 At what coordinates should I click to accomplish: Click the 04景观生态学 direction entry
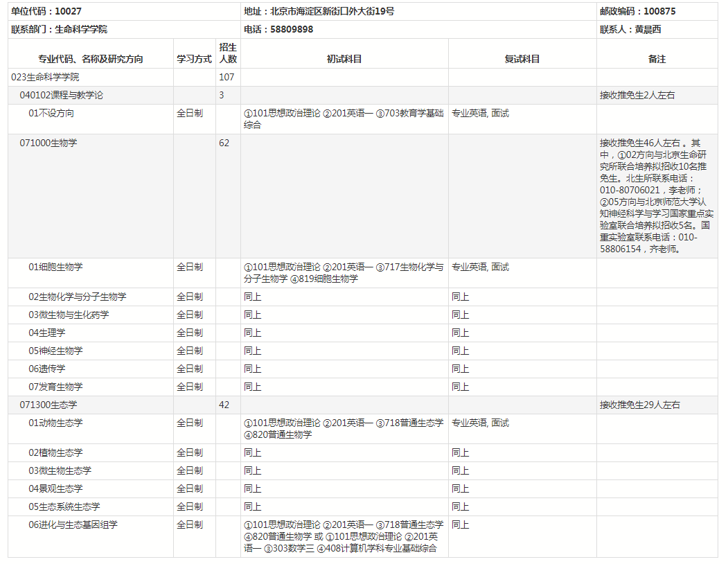tap(55, 488)
